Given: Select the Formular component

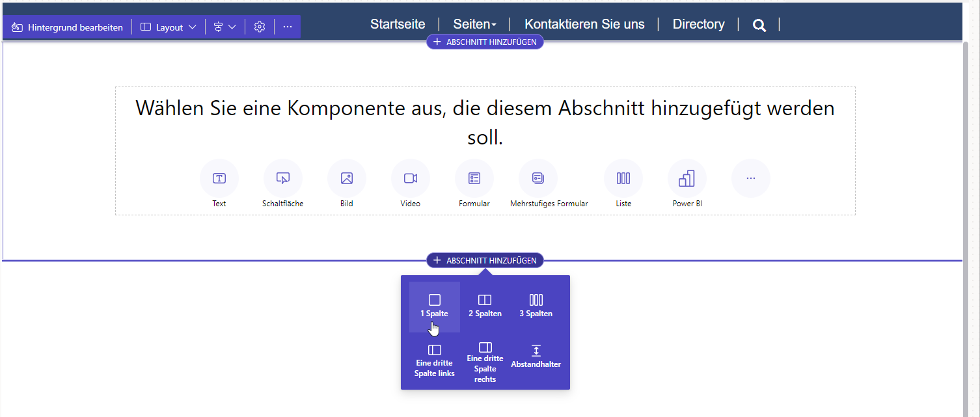Looking at the screenshot, I should 474,177.
